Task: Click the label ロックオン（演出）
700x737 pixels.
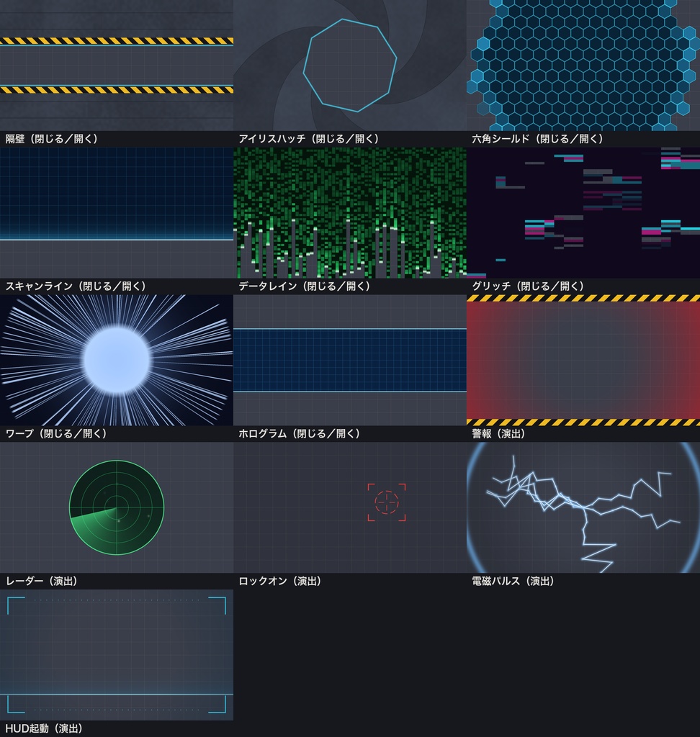Action: click(x=280, y=582)
